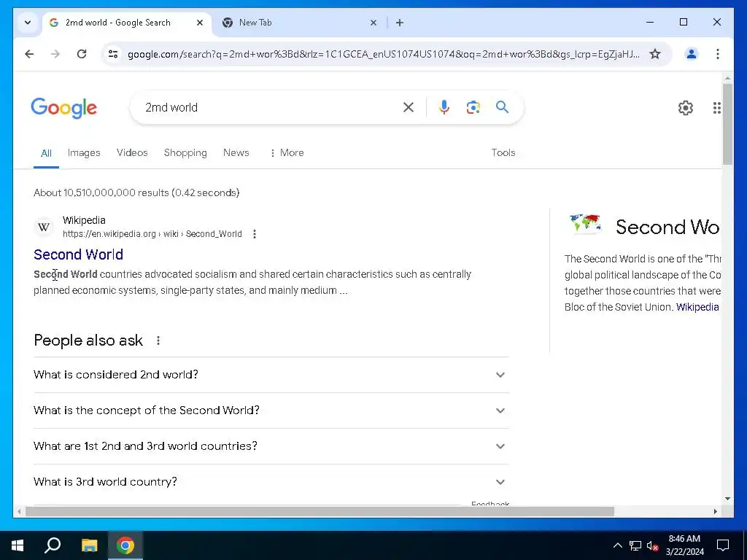Image resolution: width=747 pixels, height=560 pixels.
Task: Open network status tray icon
Action: (635, 545)
